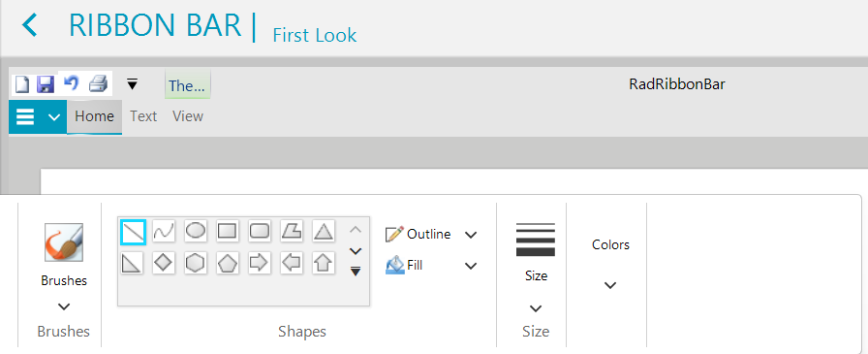Switch to the Text ribbon tab
Screen dimensions: 868x354
[x=143, y=116]
